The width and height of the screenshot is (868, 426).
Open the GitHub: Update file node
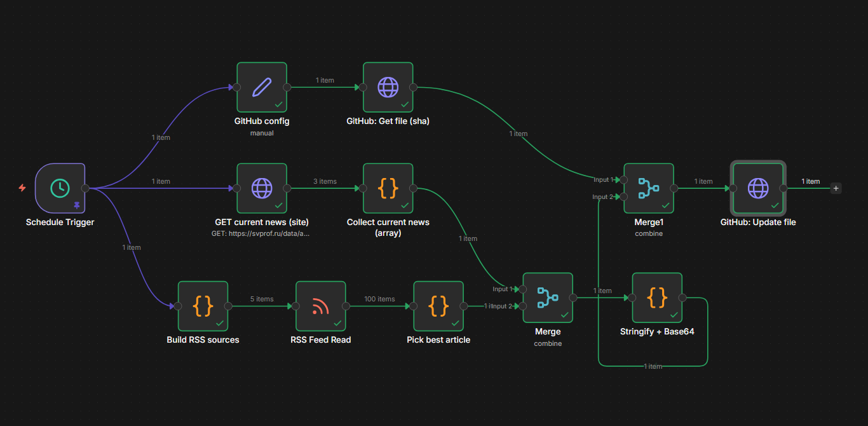[757, 188]
